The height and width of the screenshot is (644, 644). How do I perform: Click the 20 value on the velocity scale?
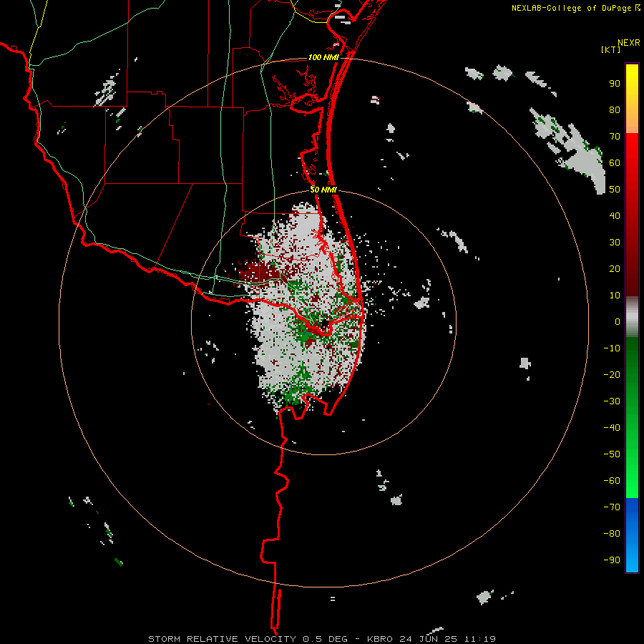(x=615, y=268)
